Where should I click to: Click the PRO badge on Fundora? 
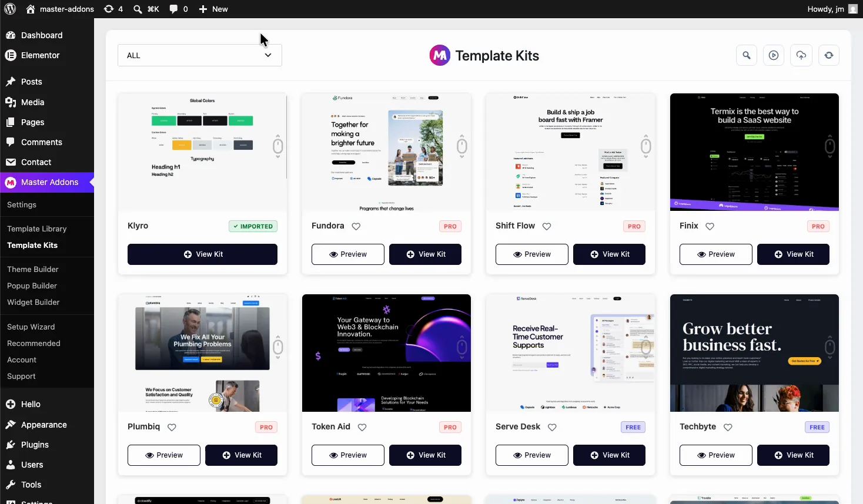tap(450, 226)
